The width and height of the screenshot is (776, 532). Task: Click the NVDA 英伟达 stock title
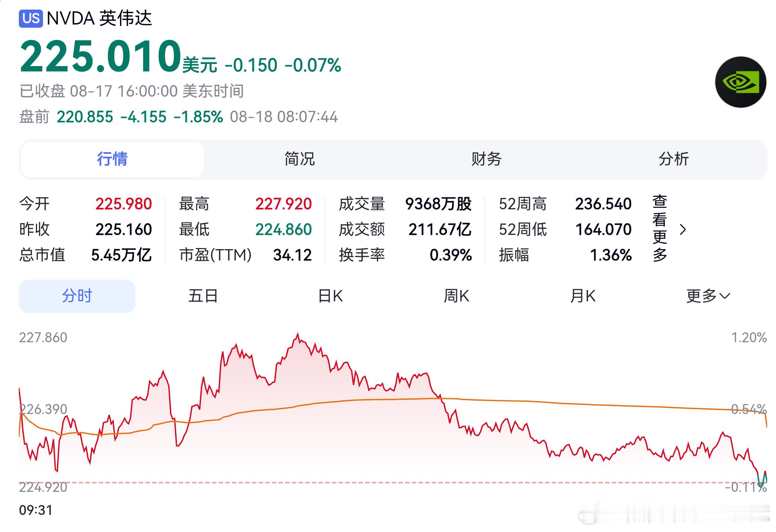[x=99, y=18]
